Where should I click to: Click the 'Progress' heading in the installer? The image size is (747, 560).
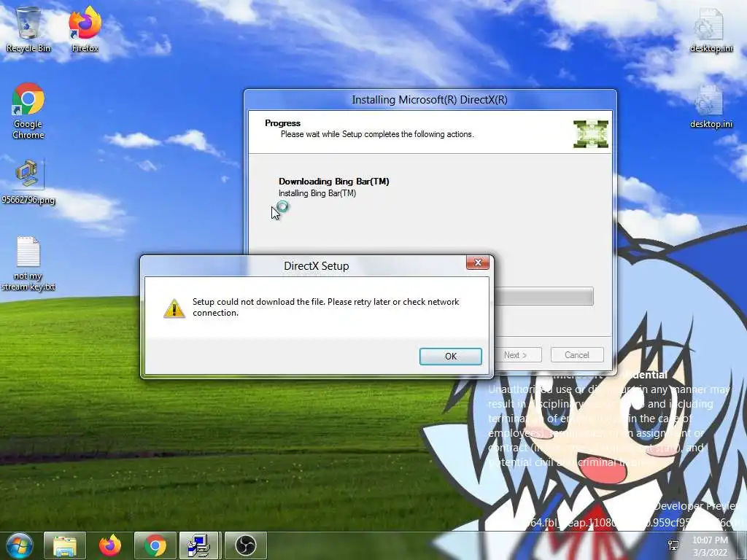[x=282, y=122]
